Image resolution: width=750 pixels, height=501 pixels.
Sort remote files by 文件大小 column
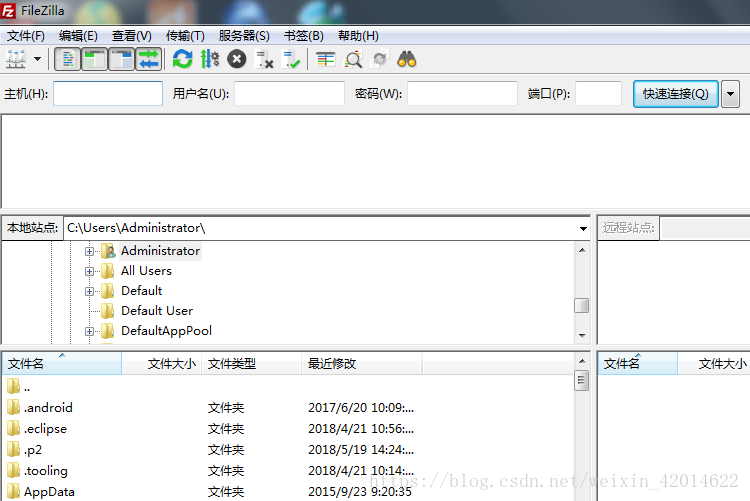[714, 364]
